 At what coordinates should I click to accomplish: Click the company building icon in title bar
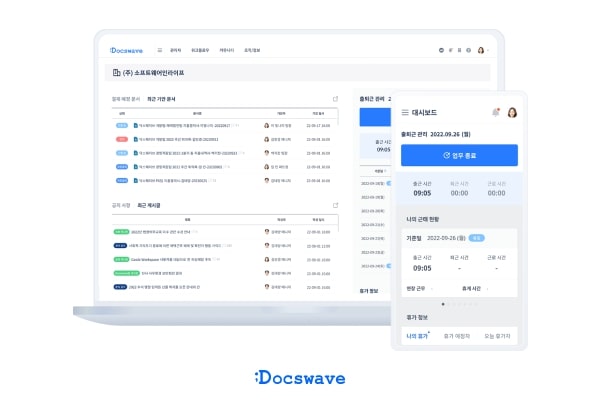110,73
